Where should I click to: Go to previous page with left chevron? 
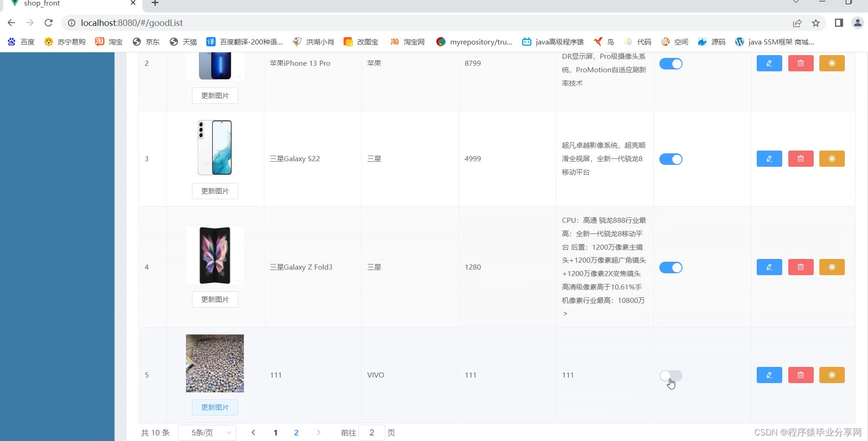(253, 433)
